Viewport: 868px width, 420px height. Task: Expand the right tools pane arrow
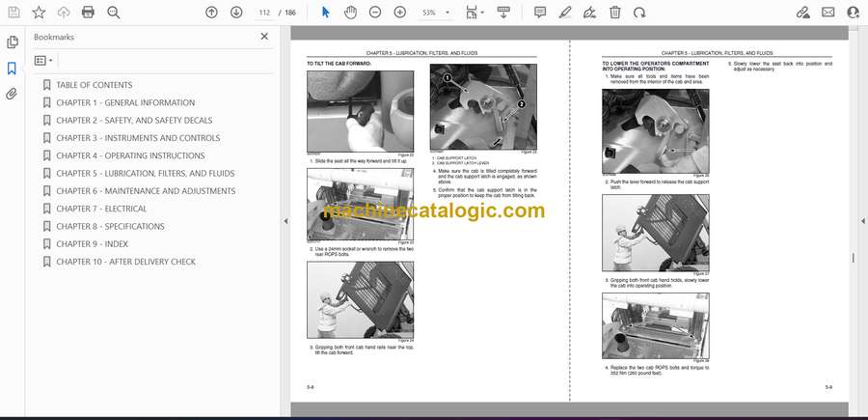click(862, 221)
